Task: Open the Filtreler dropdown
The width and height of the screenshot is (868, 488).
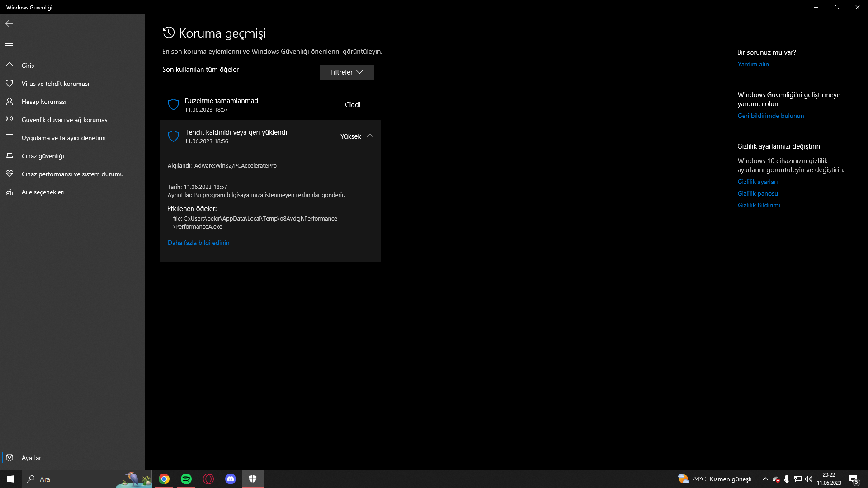Action: (x=346, y=72)
